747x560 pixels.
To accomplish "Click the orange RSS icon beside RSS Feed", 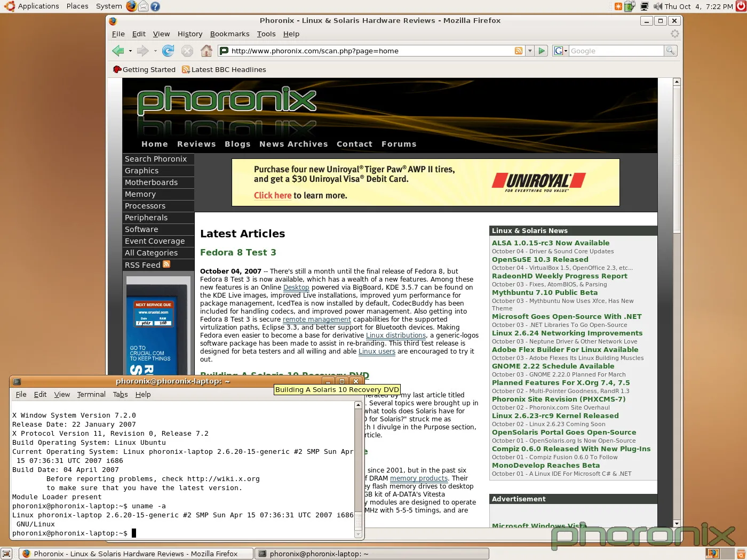I will (166, 264).
